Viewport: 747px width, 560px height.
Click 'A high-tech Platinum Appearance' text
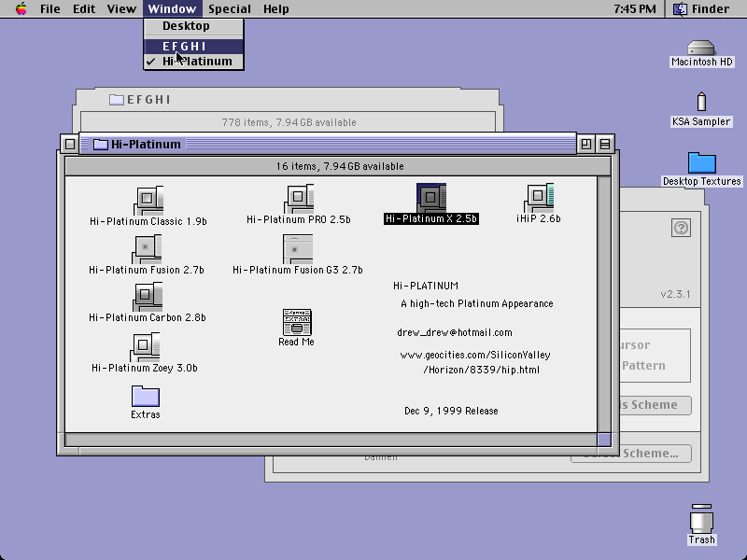(x=477, y=304)
